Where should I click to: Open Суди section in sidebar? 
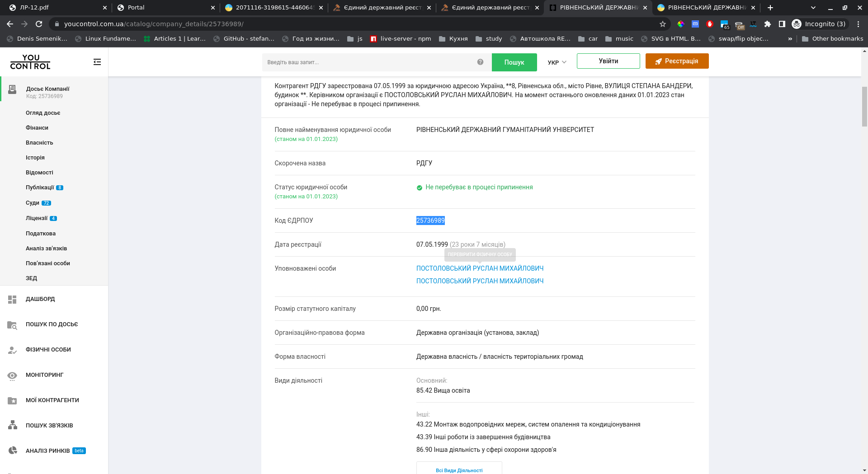33,203
